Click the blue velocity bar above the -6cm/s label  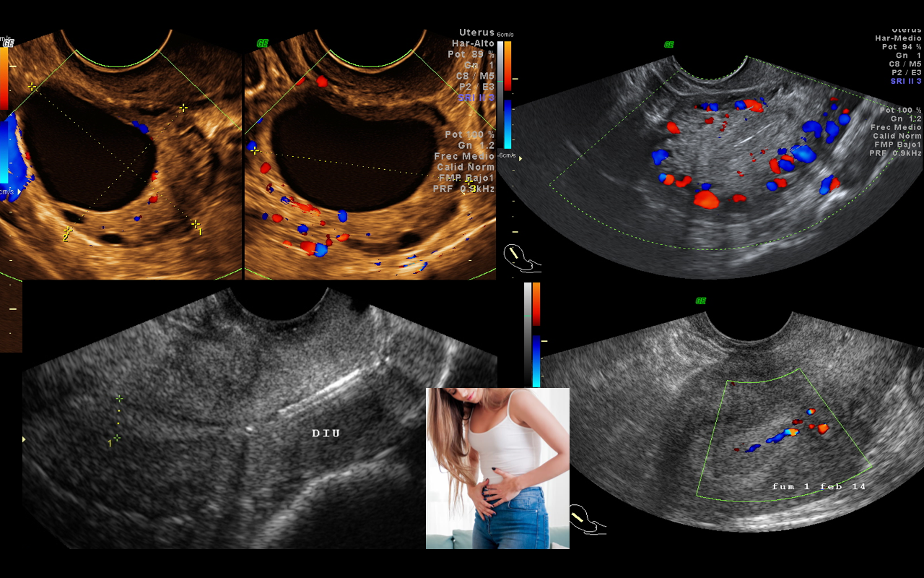coord(507,124)
